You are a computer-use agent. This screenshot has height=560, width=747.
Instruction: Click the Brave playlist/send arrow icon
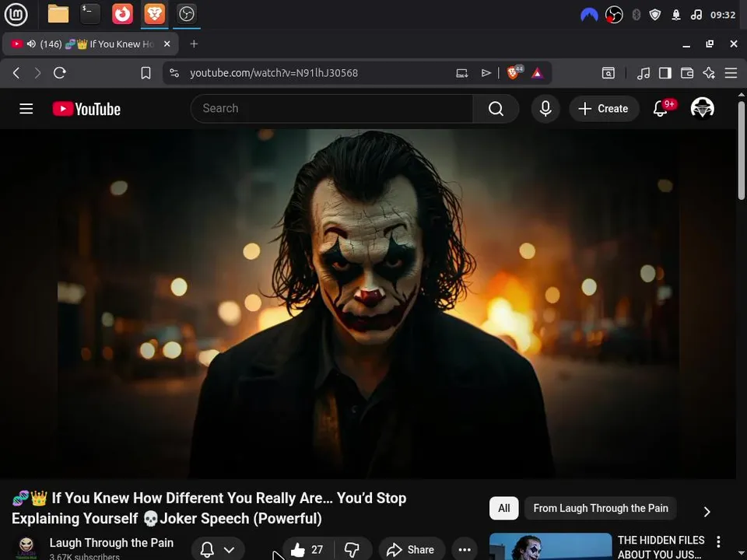click(486, 73)
